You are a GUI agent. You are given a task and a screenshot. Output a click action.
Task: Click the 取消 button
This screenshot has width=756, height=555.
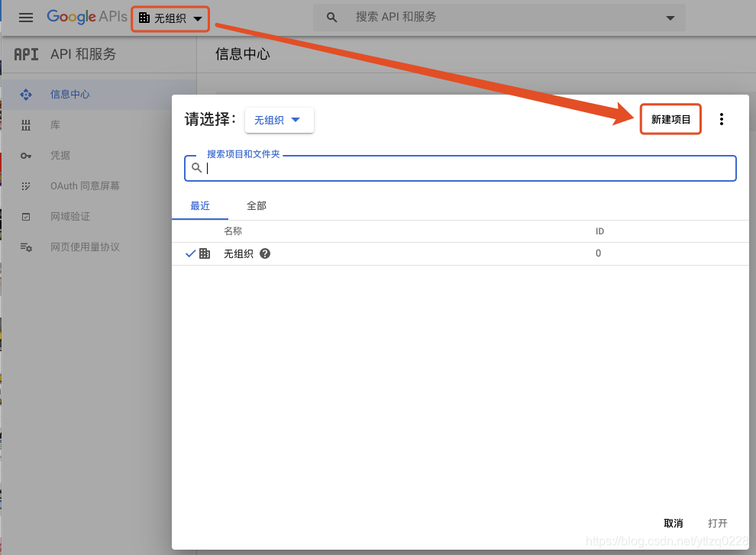(674, 523)
